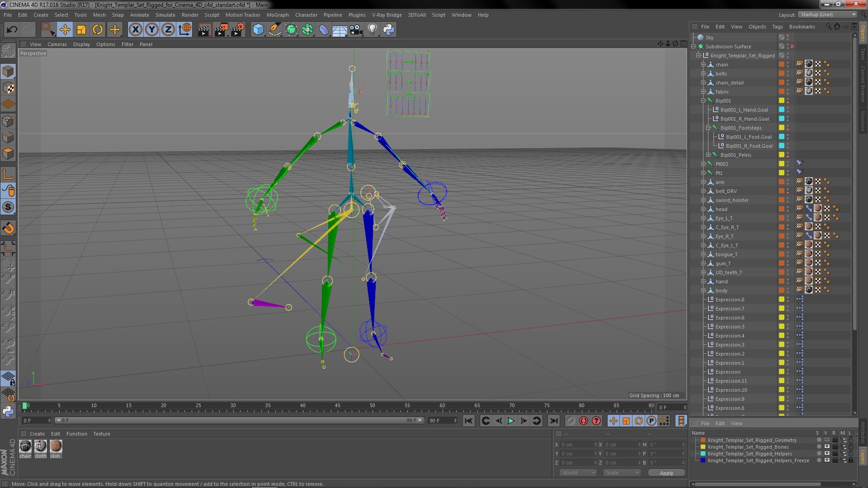
Task: Open the Objects menu in Object Manager
Action: tap(757, 27)
